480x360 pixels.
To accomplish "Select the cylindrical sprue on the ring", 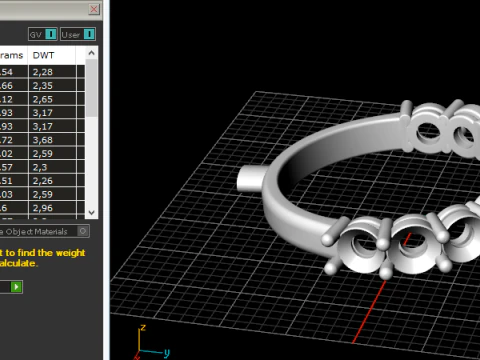I will (x=251, y=178).
